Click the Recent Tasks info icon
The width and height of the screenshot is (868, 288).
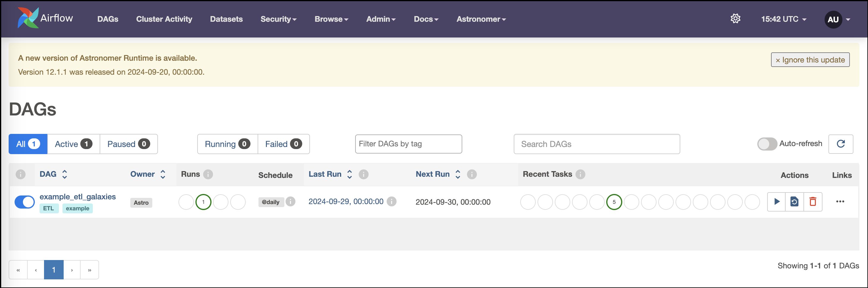(581, 174)
